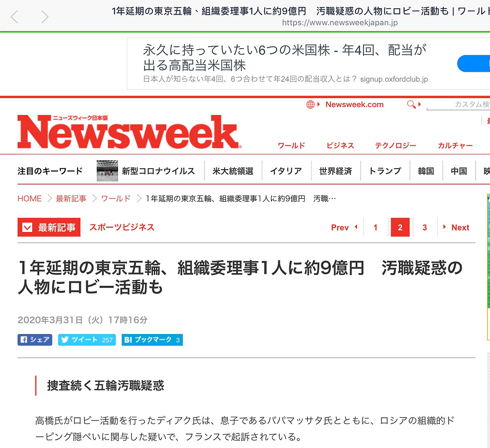This screenshot has height=448, width=490.
Task: Go to previous page with Prev
Action: 344,227
